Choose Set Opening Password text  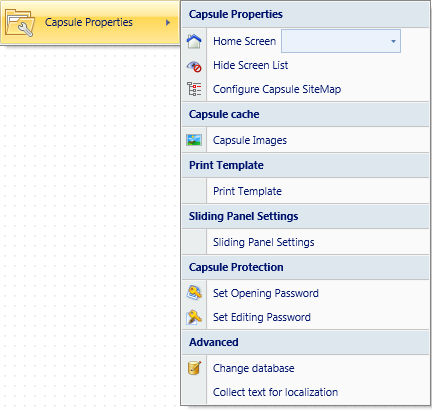coord(266,293)
